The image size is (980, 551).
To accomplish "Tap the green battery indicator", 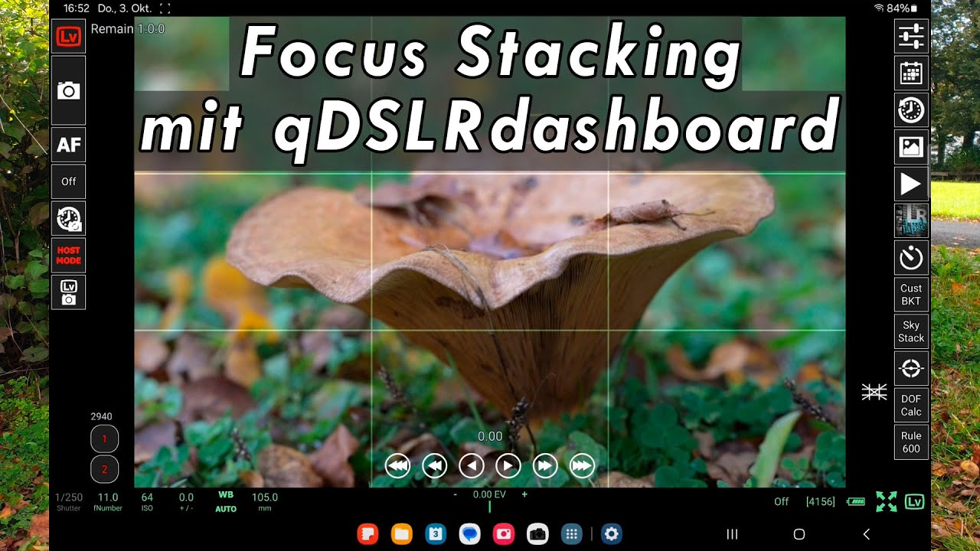I will pos(856,502).
